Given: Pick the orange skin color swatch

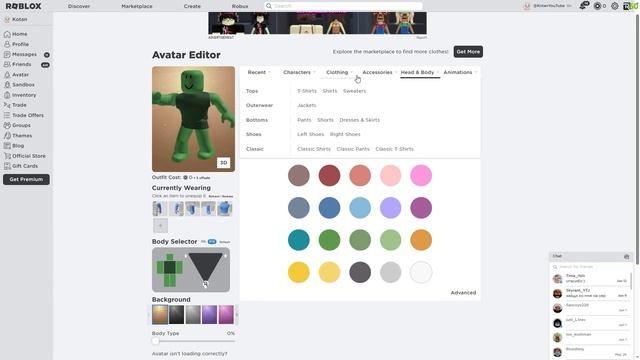Looking at the screenshot, I should tap(421, 240).
